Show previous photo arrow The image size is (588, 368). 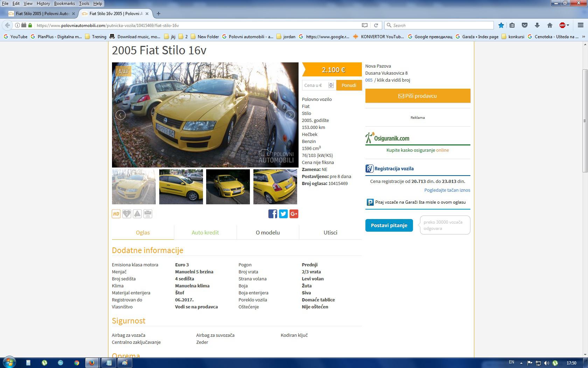(x=120, y=115)
